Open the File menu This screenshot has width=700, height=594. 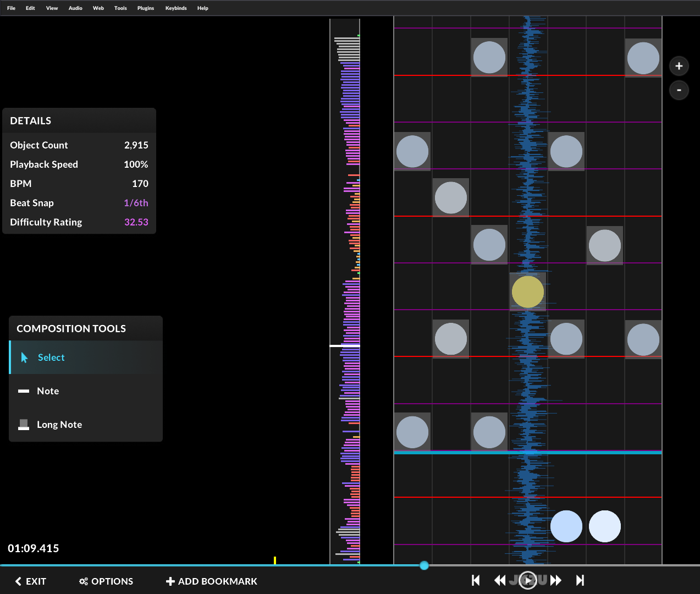coord(11,8)
